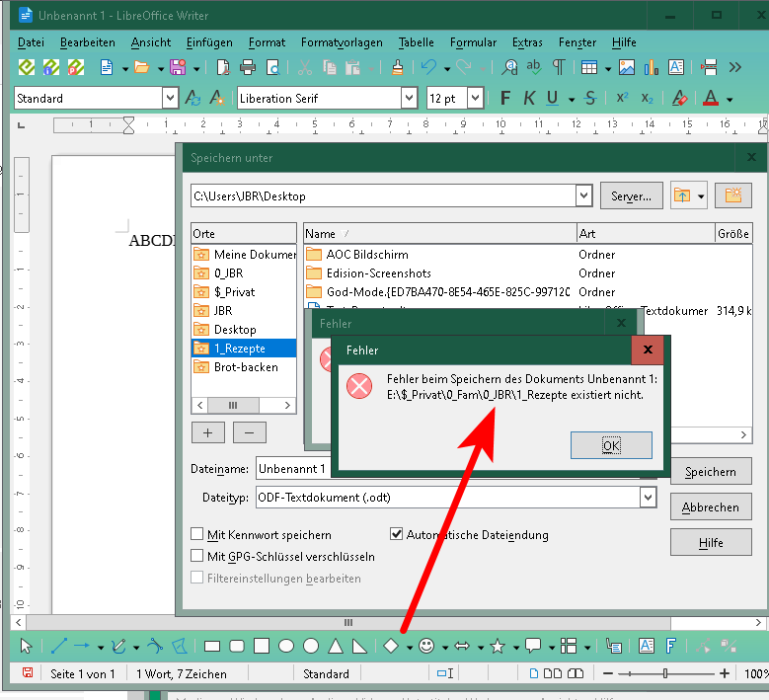The height and width of the screenshot is (700, 769).
Task: Click the plus button under Orte
Action: (x=208, y=432)
